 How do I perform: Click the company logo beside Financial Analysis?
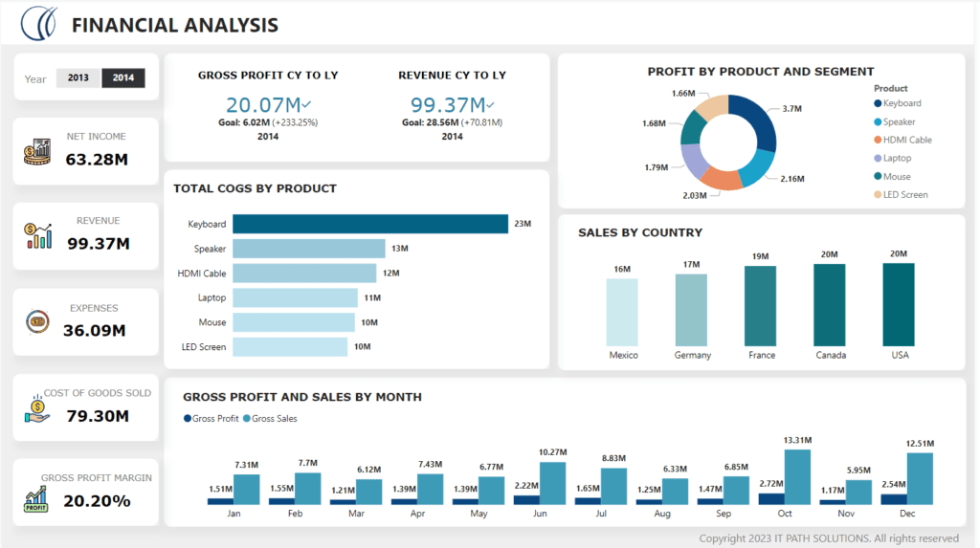tap(39, 21)
